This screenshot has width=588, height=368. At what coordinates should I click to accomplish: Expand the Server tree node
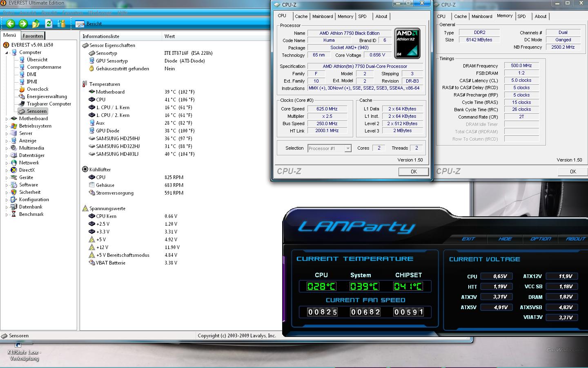tap(7, 133)
